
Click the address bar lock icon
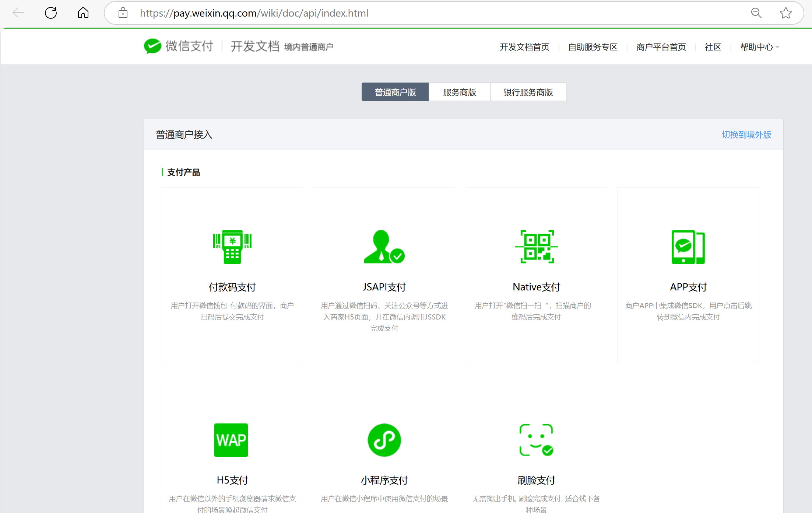pos(123,13)
